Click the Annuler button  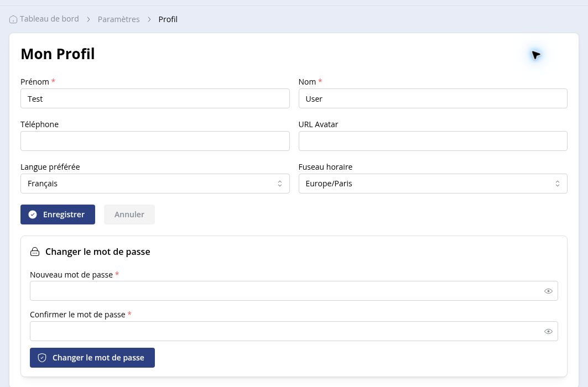coord(129,215)
